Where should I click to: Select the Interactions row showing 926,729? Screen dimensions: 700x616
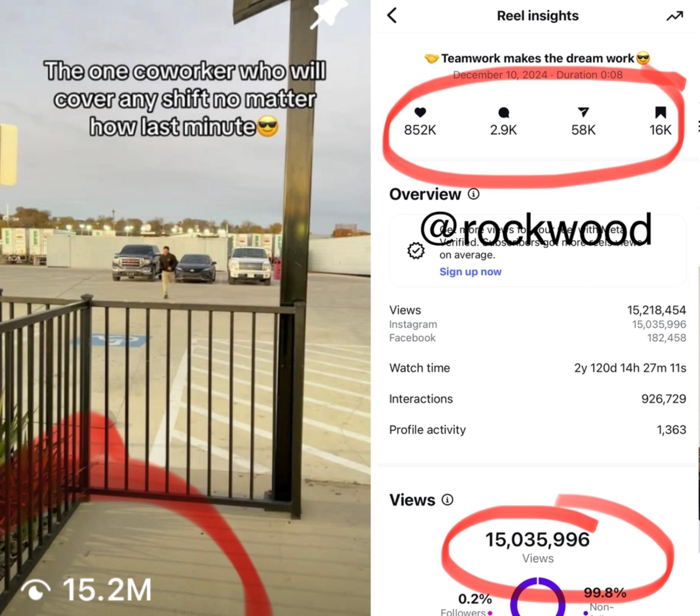point(537,399)
